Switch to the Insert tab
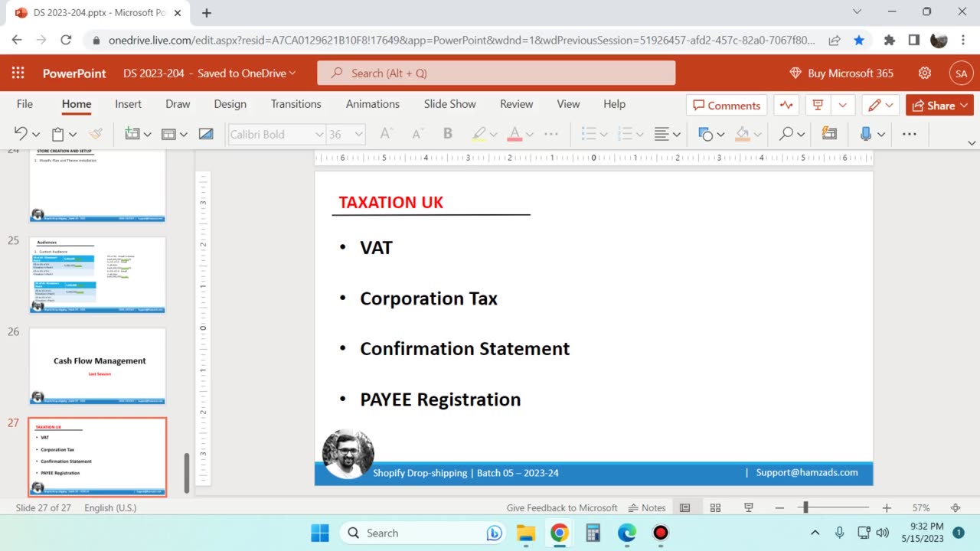Viewport: 980px width, 551px height. pos(128,104)
